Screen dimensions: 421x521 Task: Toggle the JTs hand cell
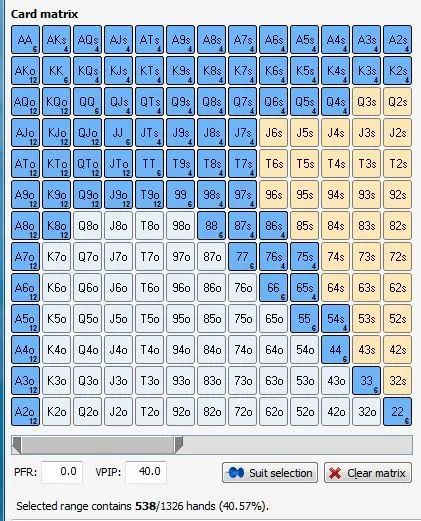tap(149, 133)
